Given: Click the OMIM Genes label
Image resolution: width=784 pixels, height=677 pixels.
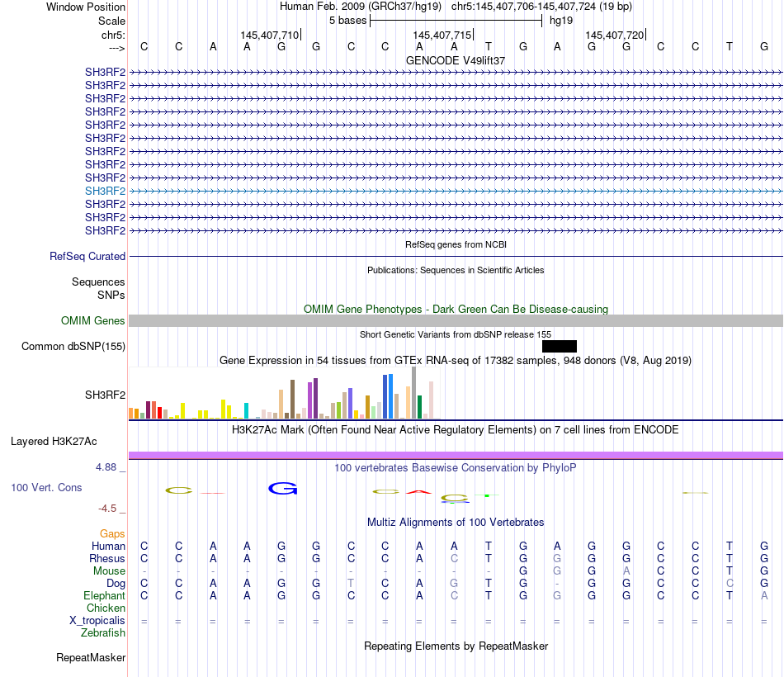Looking at the screenshot, I should point(92,320).
